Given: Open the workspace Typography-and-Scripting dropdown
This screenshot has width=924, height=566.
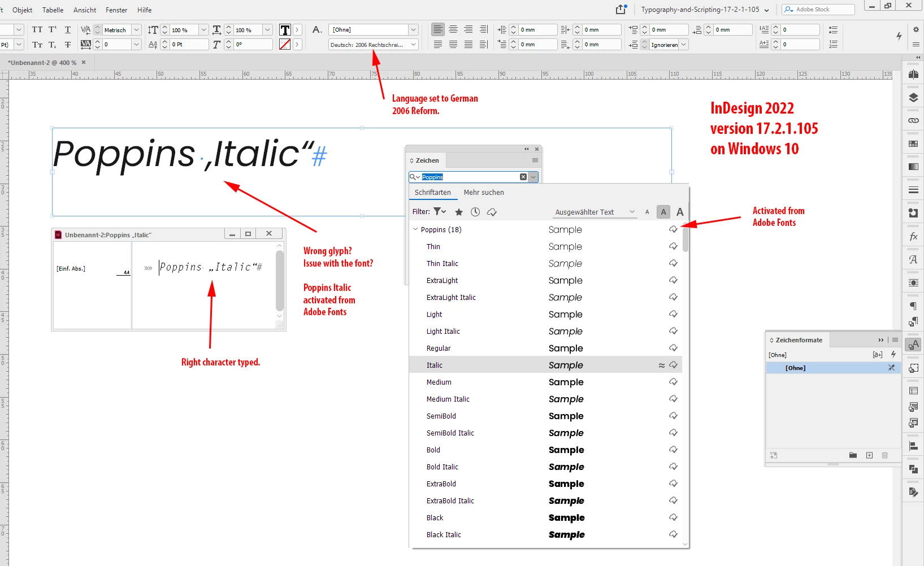Looking at the screenshot, I should pos(705,9).
